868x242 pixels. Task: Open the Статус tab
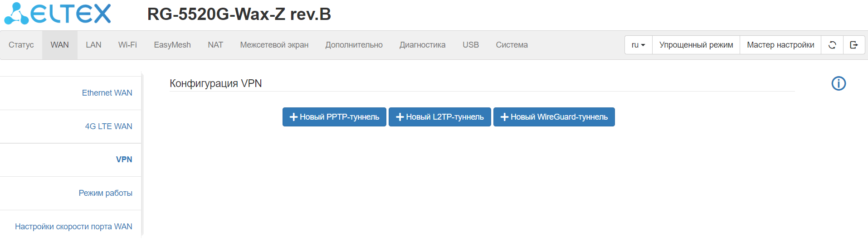[x=21, y=45]
